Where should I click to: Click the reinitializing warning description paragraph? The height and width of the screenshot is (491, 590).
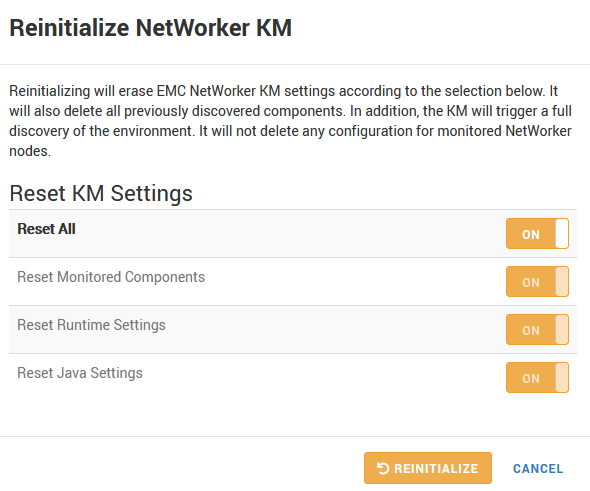tap(290, 121)
